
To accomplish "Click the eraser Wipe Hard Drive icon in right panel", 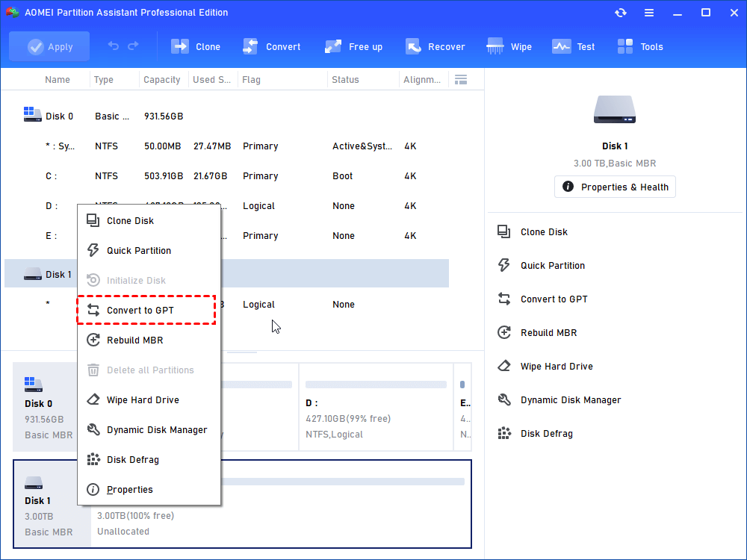I will pyautogui.click(x=504, y=366).
